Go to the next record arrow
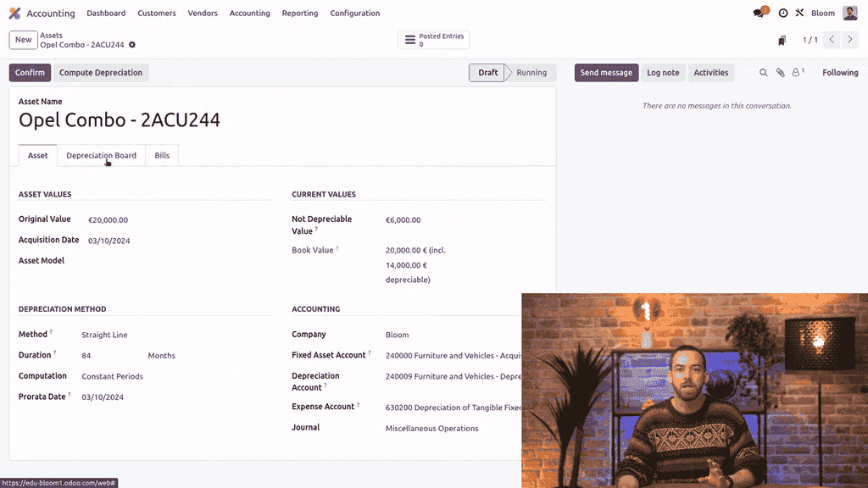868x488 pixels. (x=850, y=40)
